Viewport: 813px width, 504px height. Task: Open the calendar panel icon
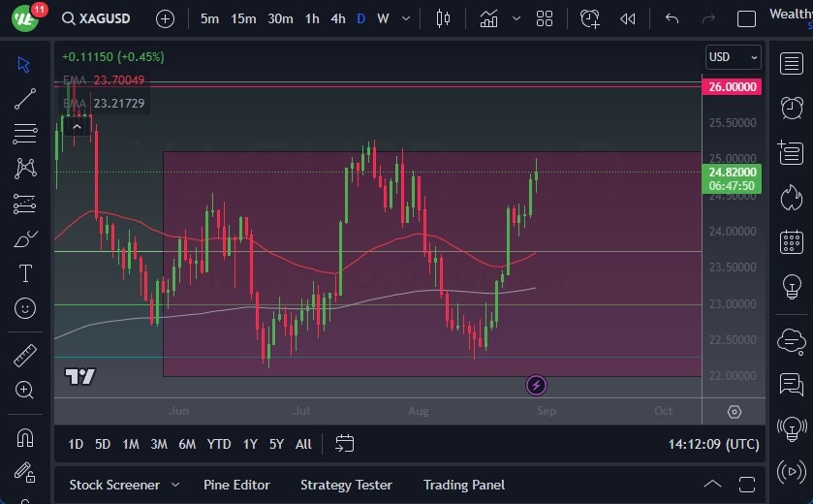792,241
